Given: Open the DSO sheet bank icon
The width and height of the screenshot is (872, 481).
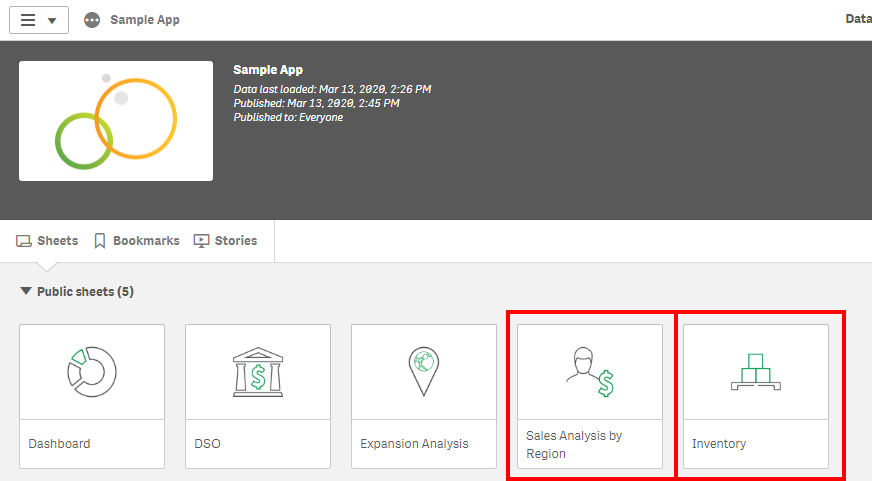Looking at the screenshot, I should pyautogui.click(x=258, y=372).
